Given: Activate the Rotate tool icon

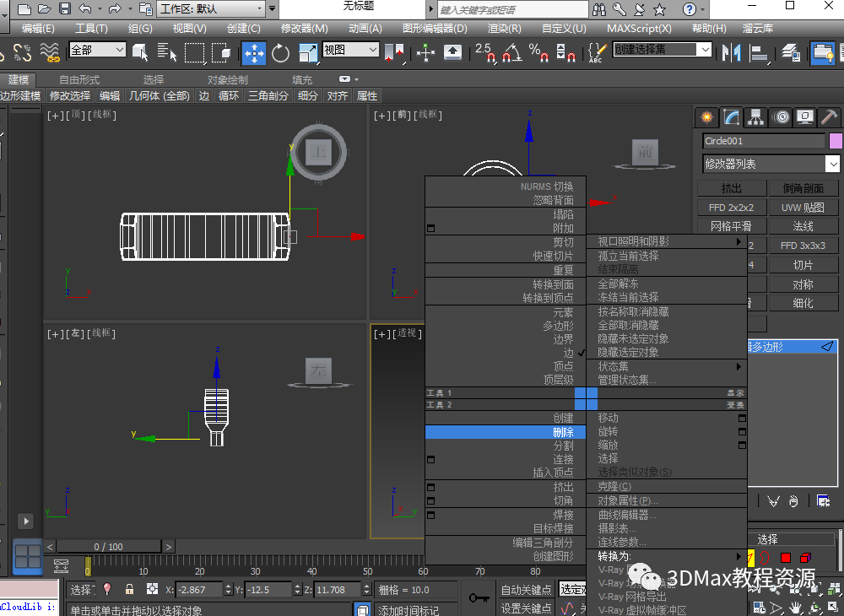Looking at the screenshot, I should coord(281,52).
